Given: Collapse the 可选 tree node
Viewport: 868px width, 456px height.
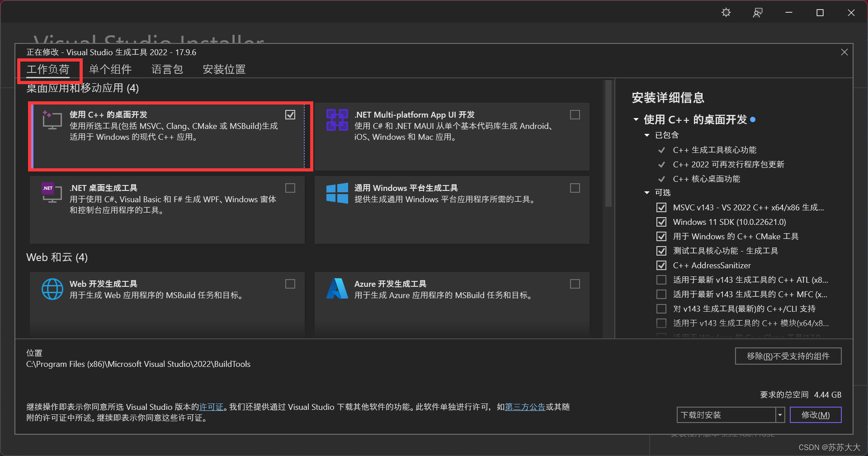Looking at the screenshot, I should click(647, 193).
